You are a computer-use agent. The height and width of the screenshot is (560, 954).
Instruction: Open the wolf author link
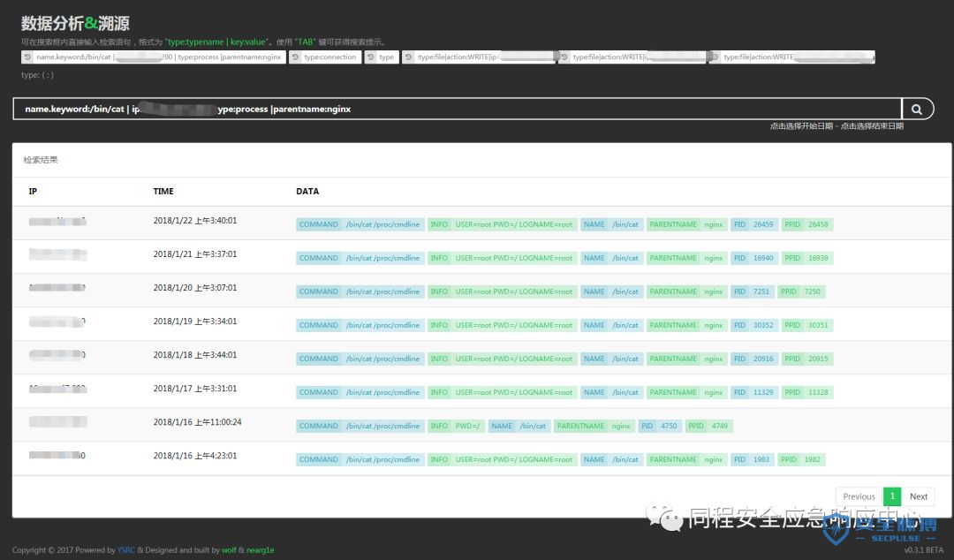click(229, 550)
